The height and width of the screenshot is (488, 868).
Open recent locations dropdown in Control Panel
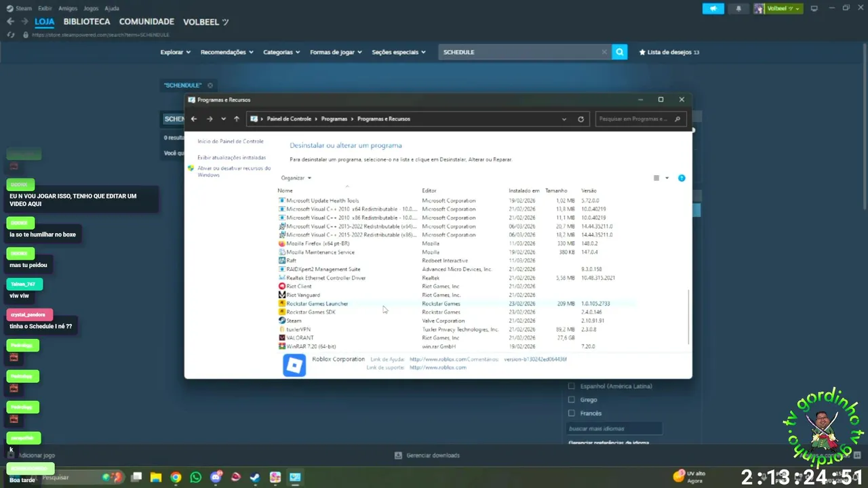[x=223, y=119]
